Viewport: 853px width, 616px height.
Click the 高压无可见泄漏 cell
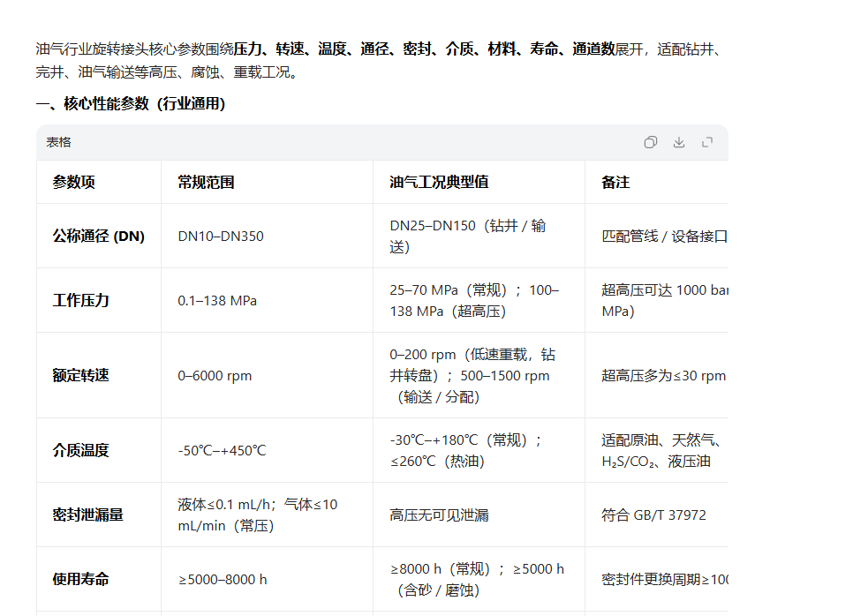(x=439, y=515)
